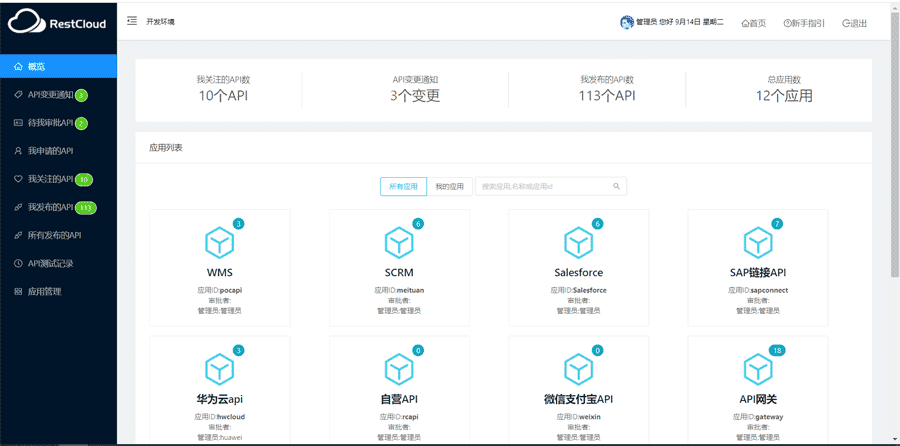Click 应用ID:sapconnect text
The image size is (900, 446).
point(758,290)
